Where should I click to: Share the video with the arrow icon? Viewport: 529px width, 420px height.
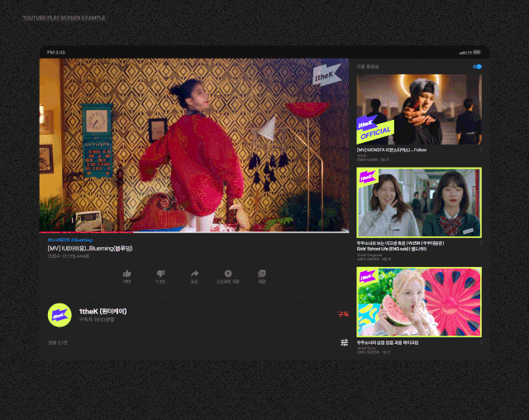coord(195,273)
